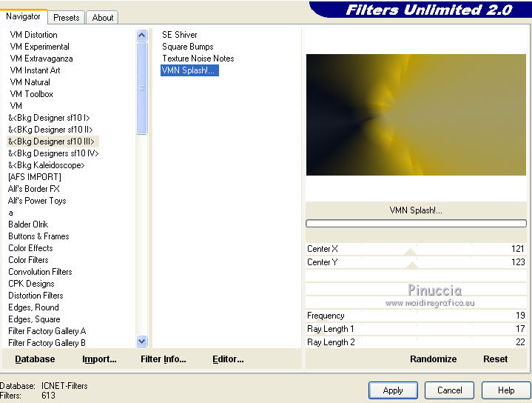
Task: Select Alf's Border FX category
Action: coord(33,189)
